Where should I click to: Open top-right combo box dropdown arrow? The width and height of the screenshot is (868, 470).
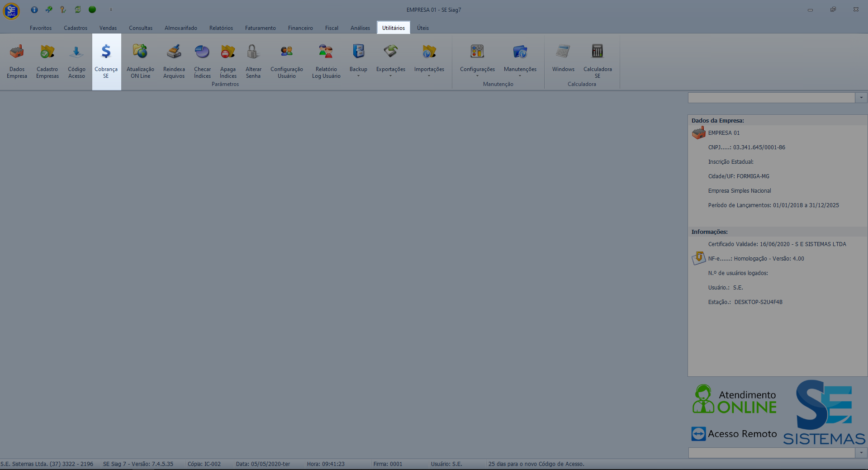[x=861, y=98]
